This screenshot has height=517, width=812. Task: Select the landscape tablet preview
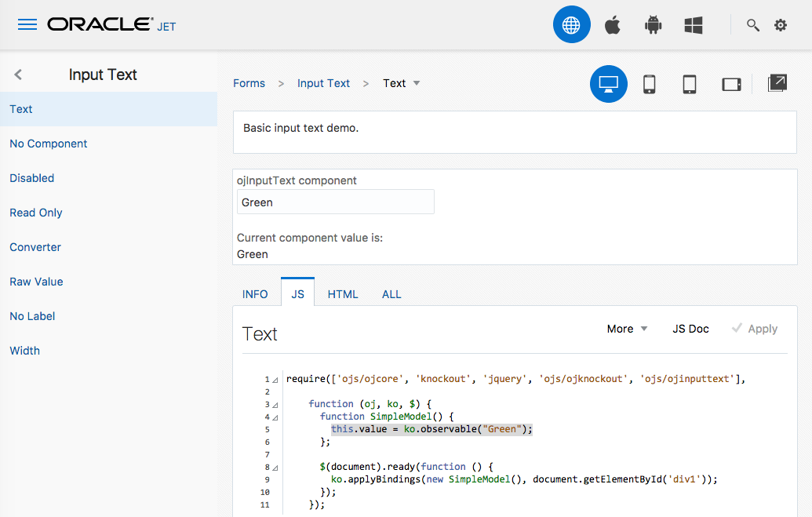click(731, 84)
